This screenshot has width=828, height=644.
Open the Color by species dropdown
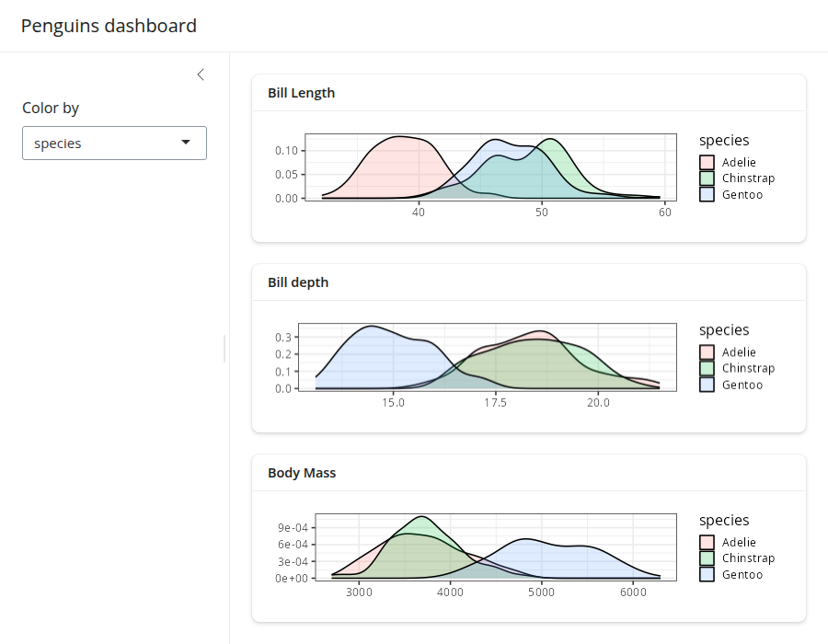[114, 143]
